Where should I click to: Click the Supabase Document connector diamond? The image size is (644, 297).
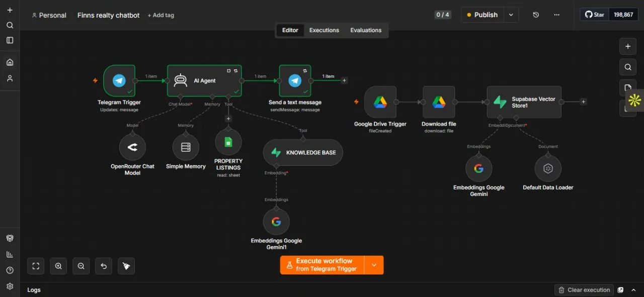(x=516, y=118)
